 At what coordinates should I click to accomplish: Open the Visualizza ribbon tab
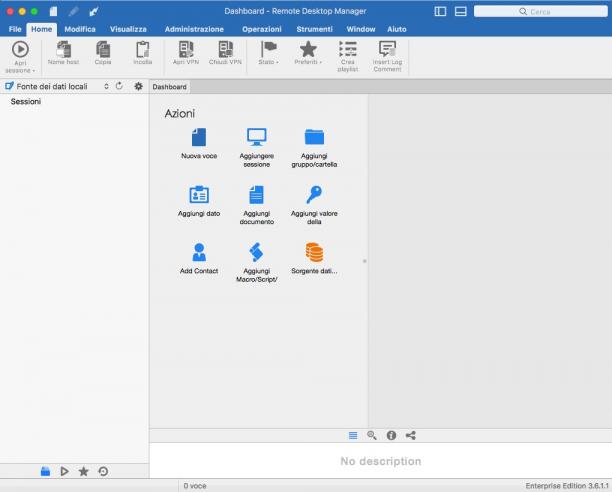click(128, 29)
